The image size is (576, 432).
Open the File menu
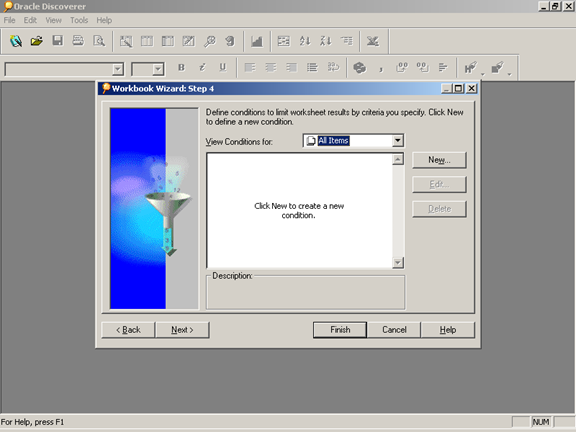tap(10, 20)
